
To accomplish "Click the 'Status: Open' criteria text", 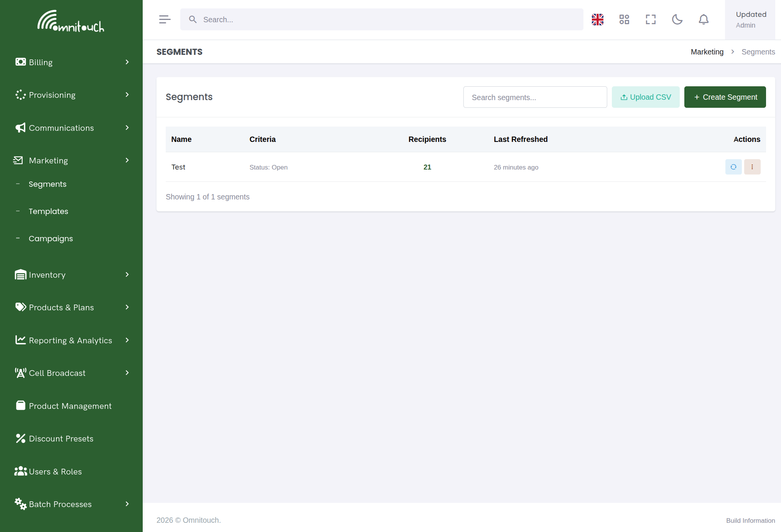I will coord(268,167).
